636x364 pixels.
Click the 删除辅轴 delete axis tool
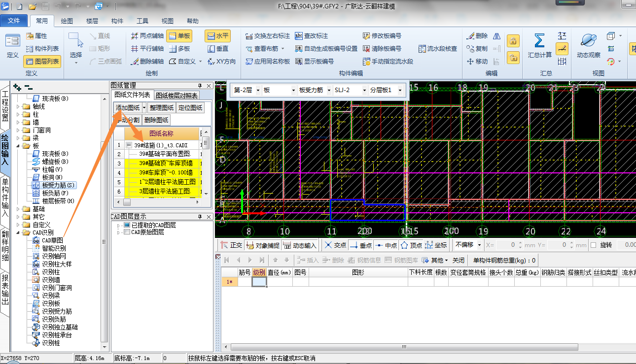pyautogui.click(x=147, y=62)
